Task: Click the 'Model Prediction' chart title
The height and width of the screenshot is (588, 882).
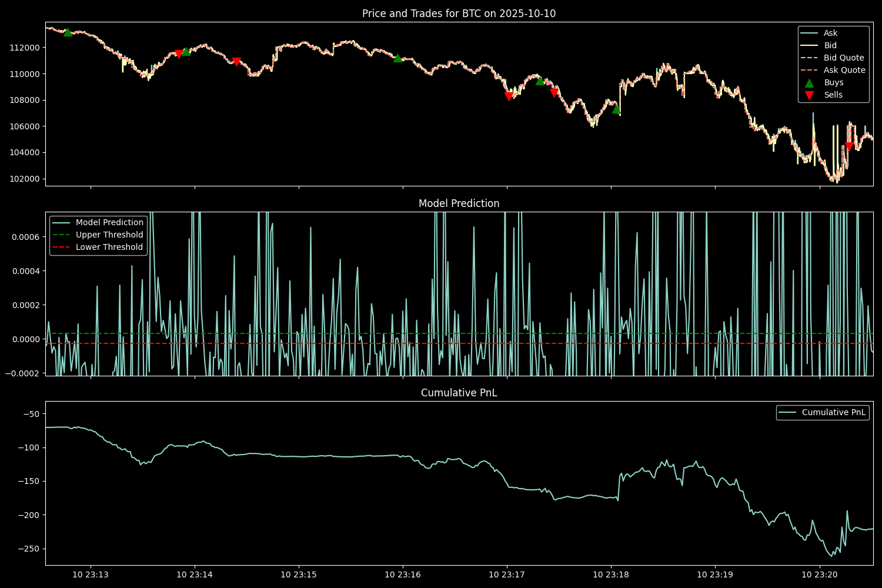Action: (x=459, y=203)
